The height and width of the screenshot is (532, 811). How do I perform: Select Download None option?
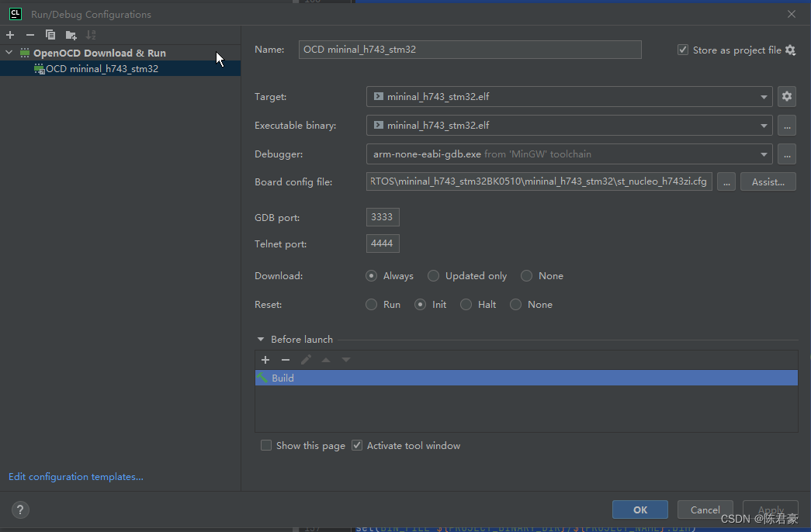click(x=526, y=276)
